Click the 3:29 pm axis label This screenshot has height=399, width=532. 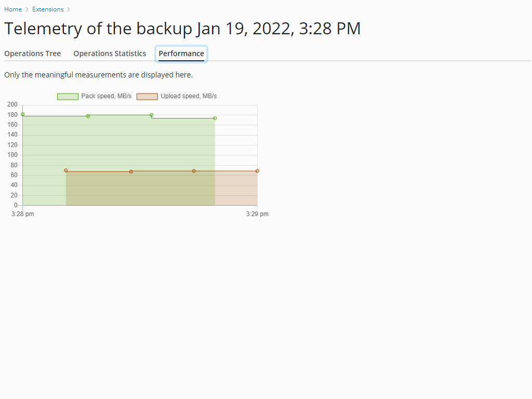[257, 214]
